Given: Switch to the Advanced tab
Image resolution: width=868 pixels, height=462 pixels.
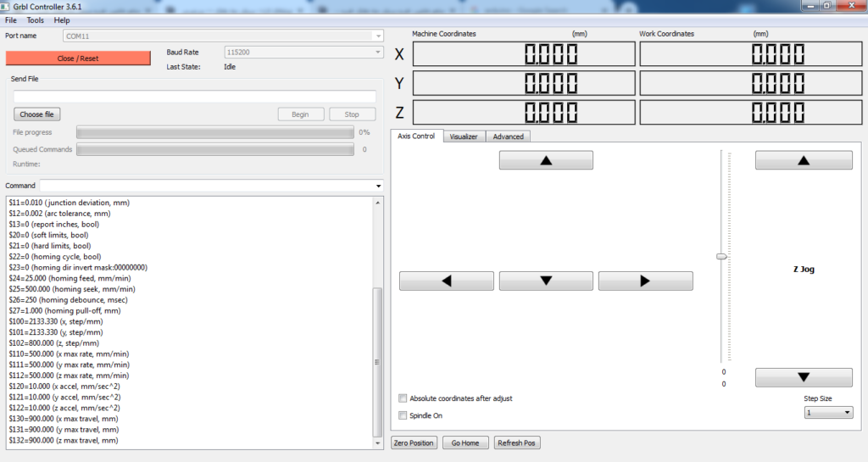Looking at the screenshot, I should point(508,136).
